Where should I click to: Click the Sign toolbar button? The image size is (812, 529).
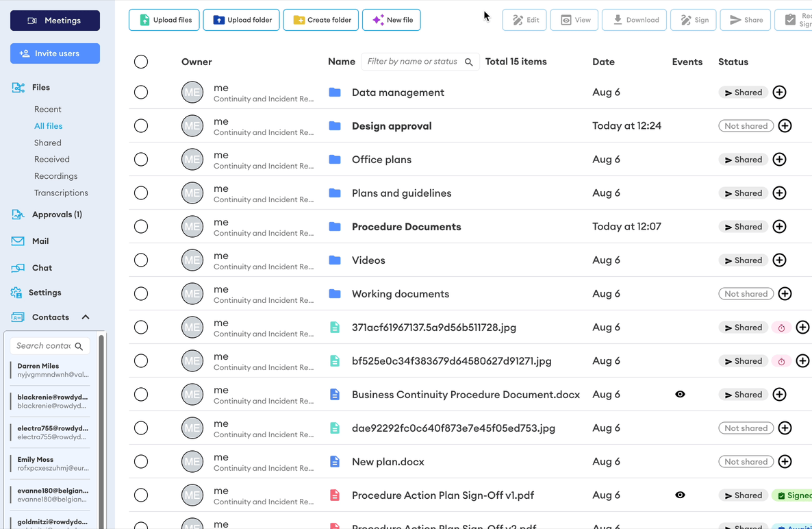(x=694, y=20)
